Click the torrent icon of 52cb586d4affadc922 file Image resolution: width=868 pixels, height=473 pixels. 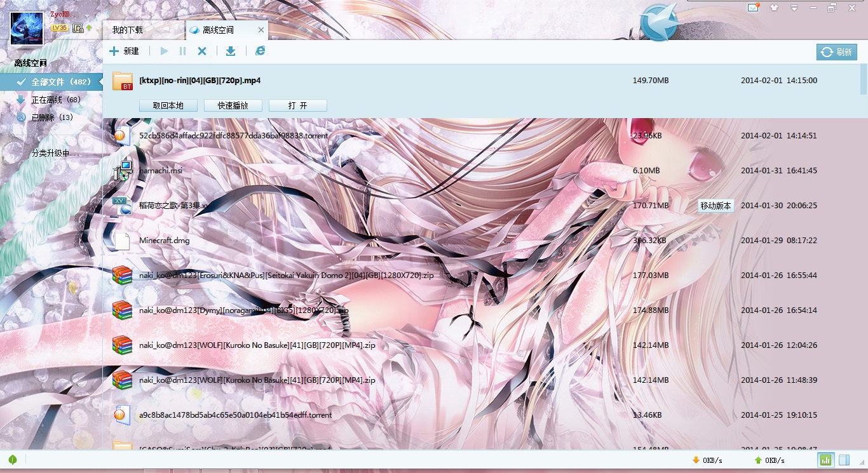(121, 135)
